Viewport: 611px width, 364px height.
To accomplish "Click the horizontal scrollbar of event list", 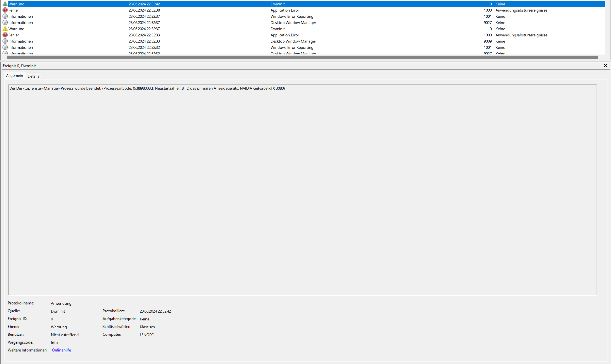I will pyautogui.click(x=302, y=57).
